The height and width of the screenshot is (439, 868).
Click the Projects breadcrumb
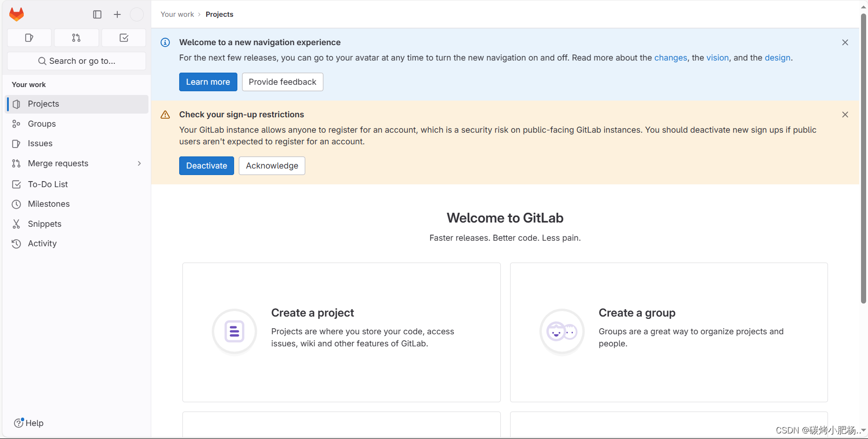coord(219,14)
